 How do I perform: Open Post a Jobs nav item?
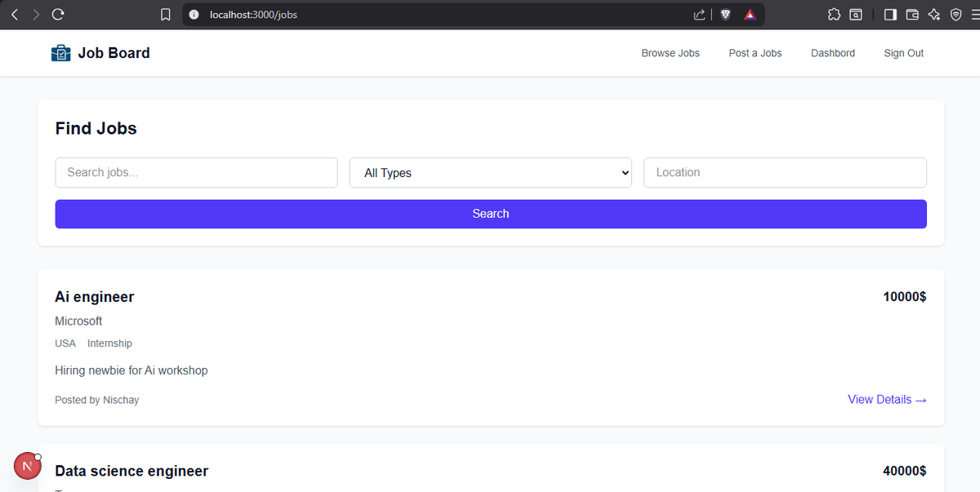click(x=755, y=53)
